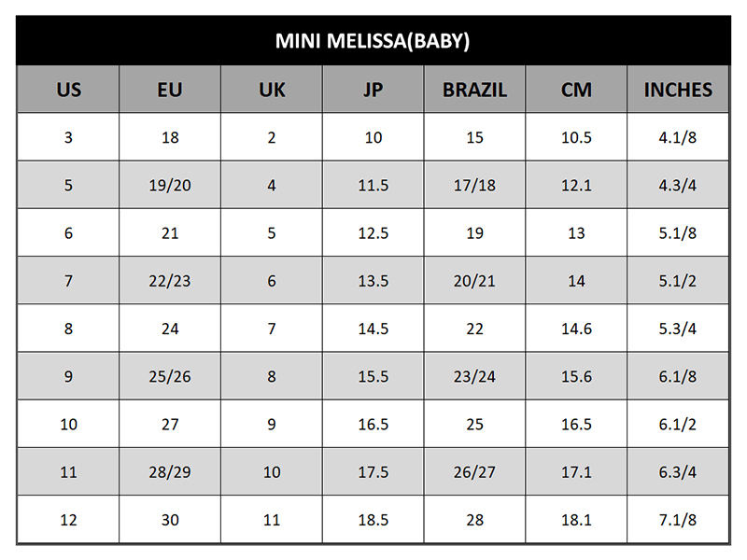Click EU size cell 30
Image resolution: width=747 pixels, height=560 pixels.
click(170, 520)
